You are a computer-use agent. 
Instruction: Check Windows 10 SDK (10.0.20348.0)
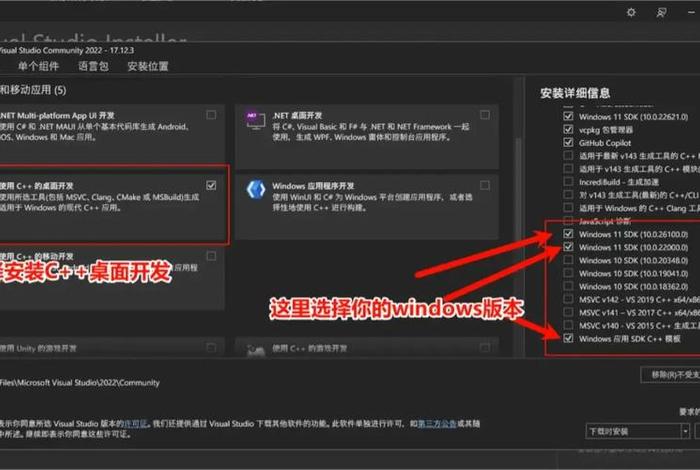coord(568,260)
